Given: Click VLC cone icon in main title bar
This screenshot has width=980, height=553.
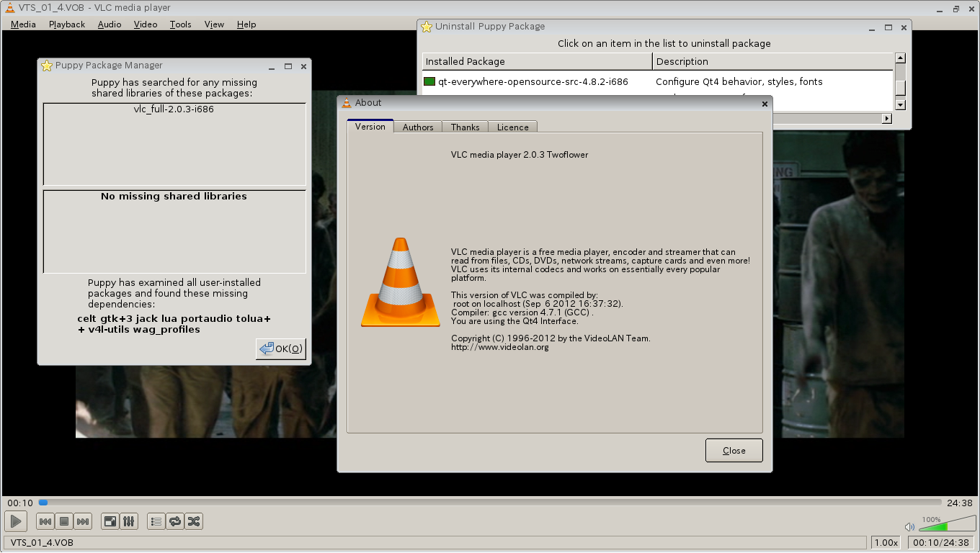Looking at the screenshot, I should click(x=10, y=7).
